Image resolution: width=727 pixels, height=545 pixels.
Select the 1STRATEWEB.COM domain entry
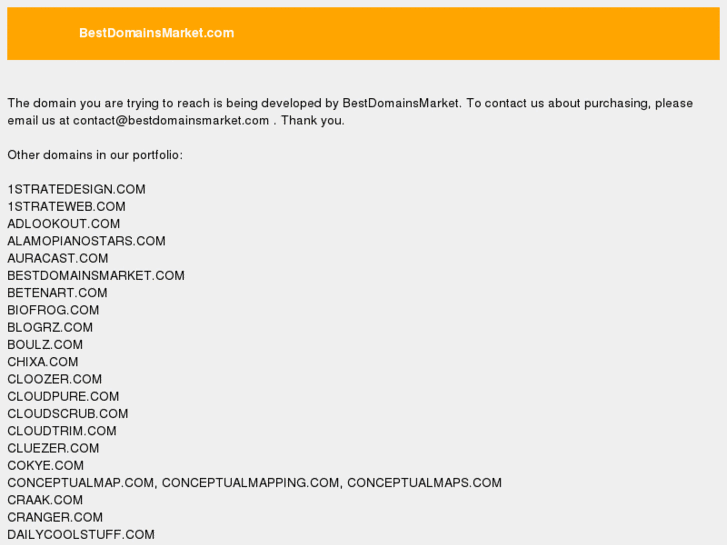click(x=66, y=207)
